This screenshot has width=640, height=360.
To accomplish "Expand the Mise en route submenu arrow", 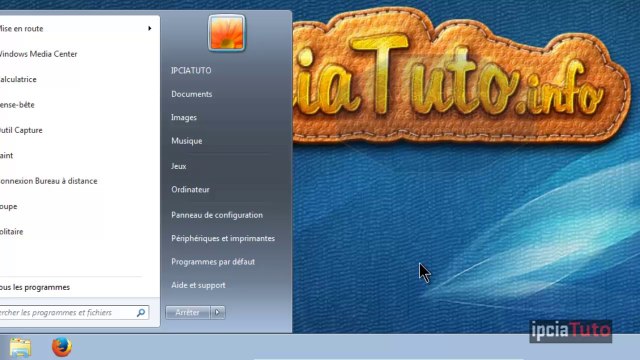I will tap(150, 29).
